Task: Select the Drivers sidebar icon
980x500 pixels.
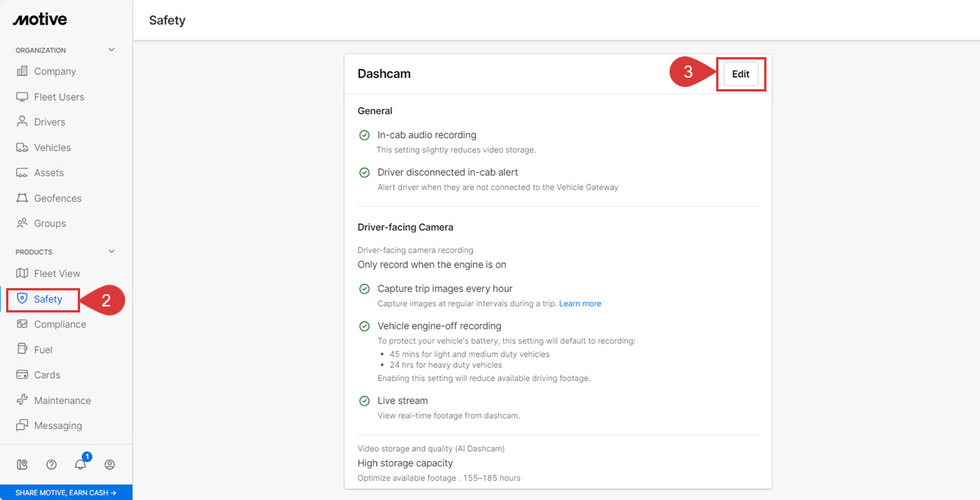Action: tap(22, 122)
